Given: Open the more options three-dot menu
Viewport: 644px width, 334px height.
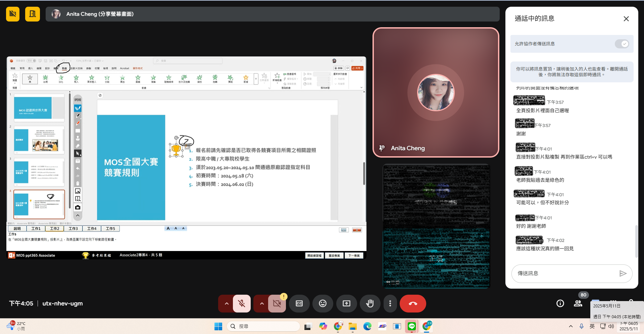Looking at the screenshot, I should tap(390, 303).
